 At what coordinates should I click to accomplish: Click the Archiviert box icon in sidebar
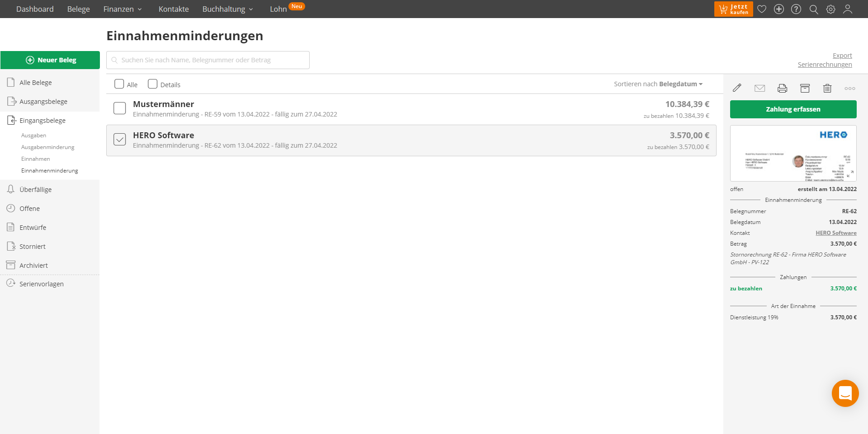click(11, 265)
